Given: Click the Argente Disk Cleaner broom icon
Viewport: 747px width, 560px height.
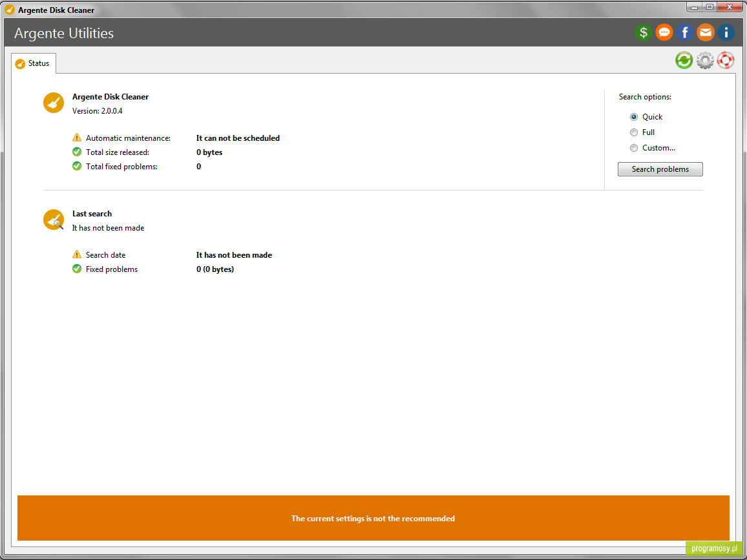Looking at the screenshot, I should [54, 103].
